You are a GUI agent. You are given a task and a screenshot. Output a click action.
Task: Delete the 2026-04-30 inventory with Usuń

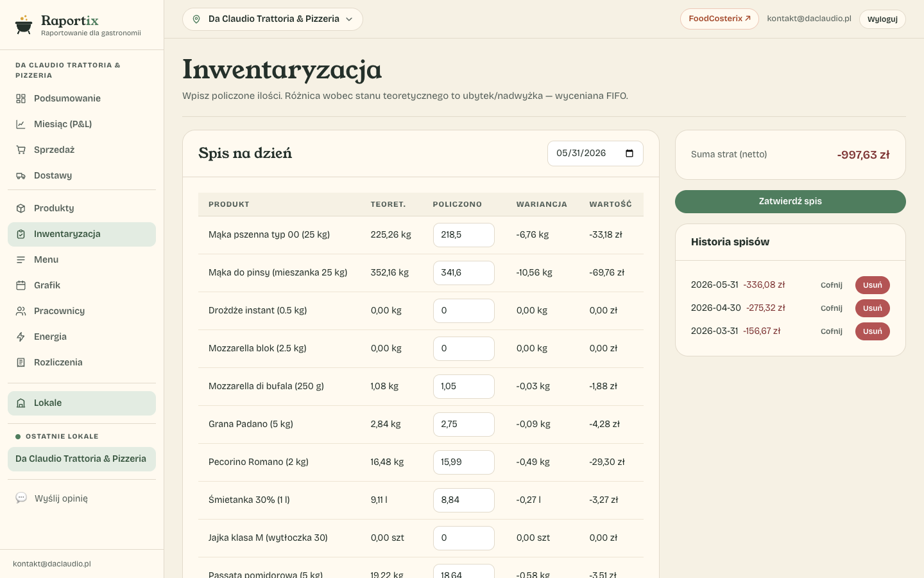[873, 308]
